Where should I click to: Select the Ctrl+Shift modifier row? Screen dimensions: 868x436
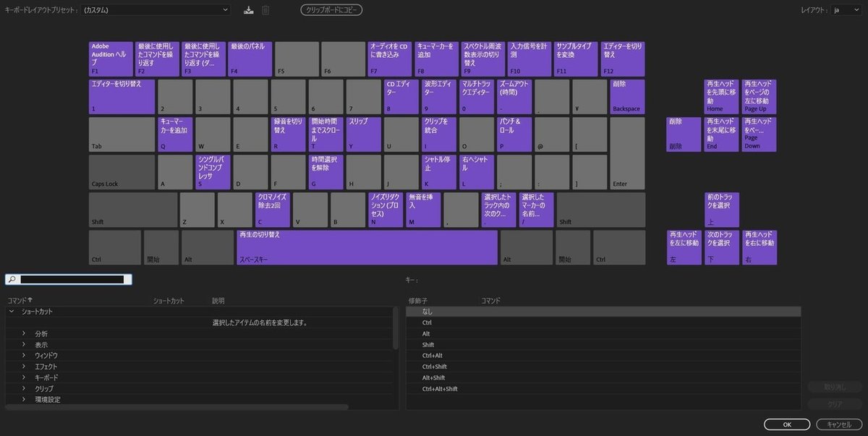[x=506, y=366]
